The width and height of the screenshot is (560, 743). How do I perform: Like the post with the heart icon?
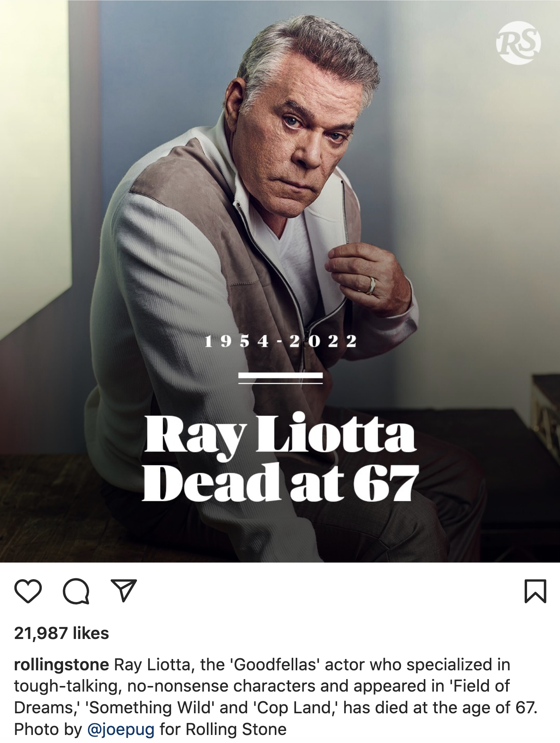[x=28, y=591]
